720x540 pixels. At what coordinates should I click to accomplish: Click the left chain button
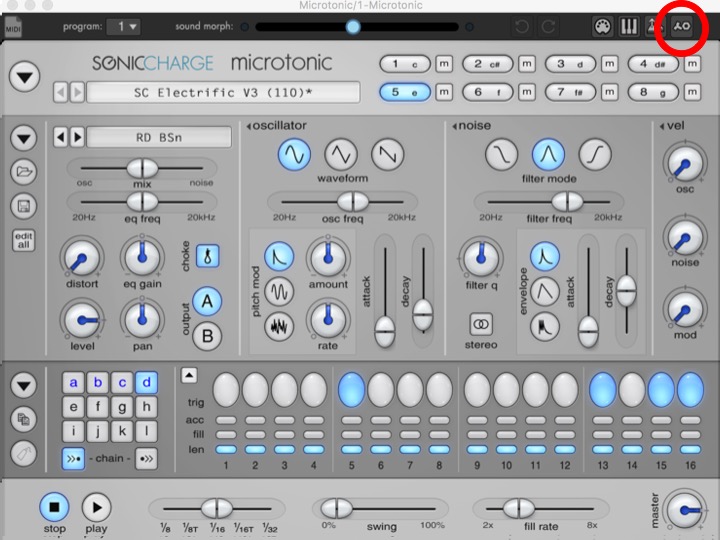(73, 458)
